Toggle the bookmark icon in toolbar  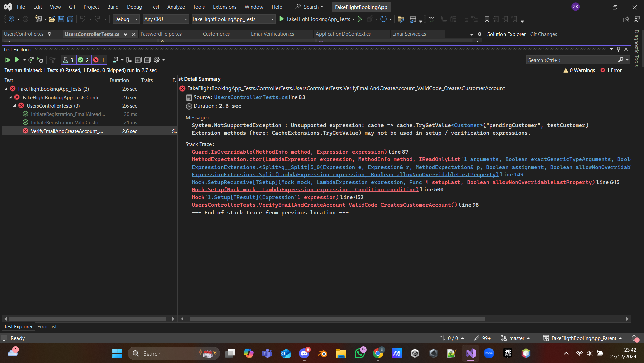pyautogui.click(x=487, y=19)
